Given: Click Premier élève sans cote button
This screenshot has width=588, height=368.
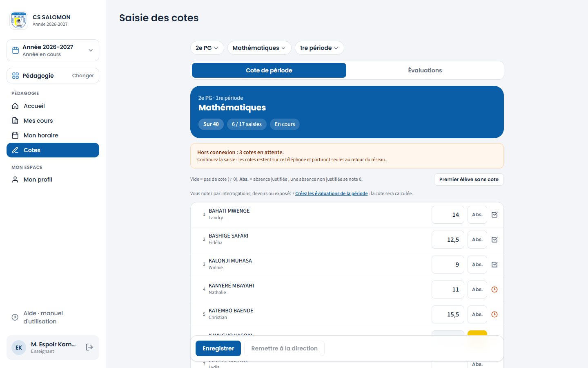Looking at the screenshot, I should tap(469, 180).
